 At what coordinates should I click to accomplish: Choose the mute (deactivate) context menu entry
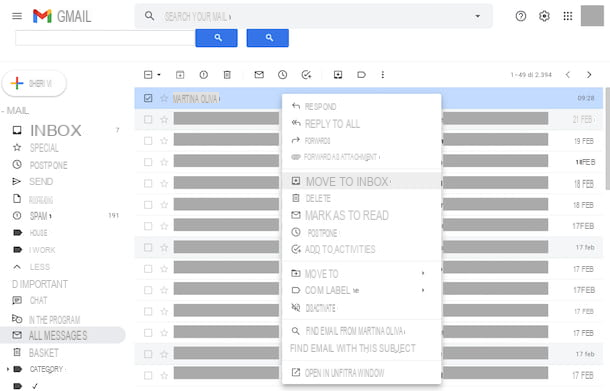click(362, 308)
